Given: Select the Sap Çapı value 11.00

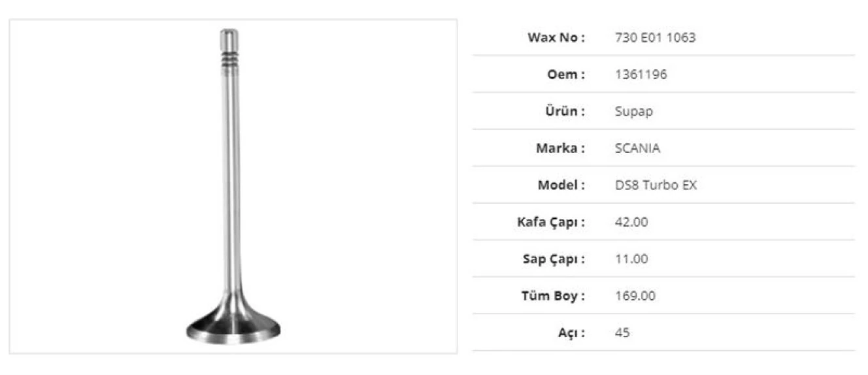Looking at the screenshot, I should click(631, 259).
